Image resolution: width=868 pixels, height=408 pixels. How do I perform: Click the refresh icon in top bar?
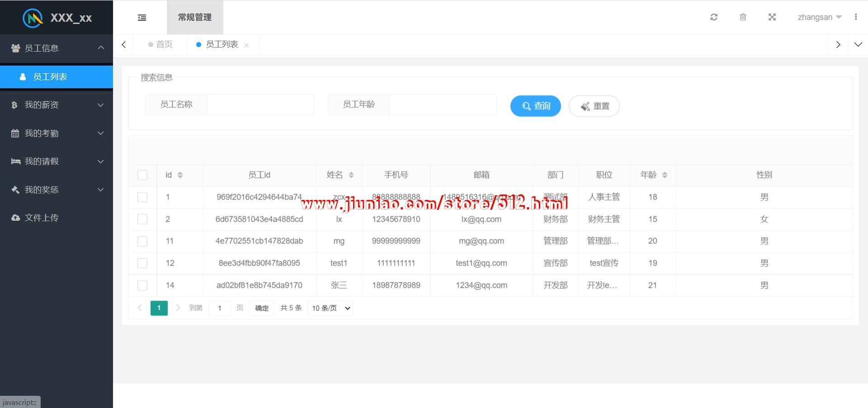click(714, 17)
